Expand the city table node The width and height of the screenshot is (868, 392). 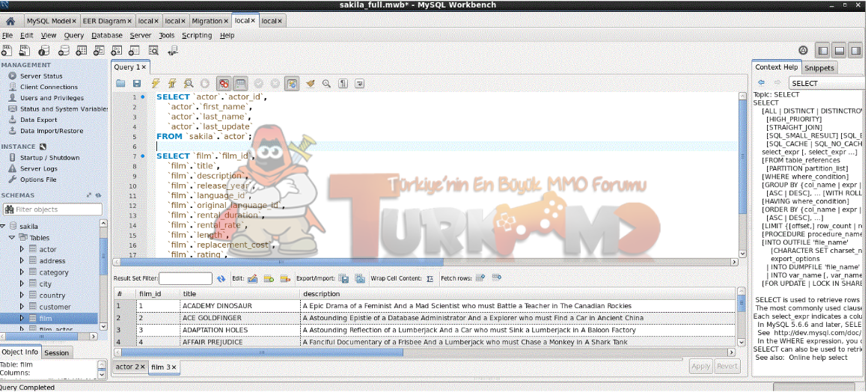click(x=22, y=284)
